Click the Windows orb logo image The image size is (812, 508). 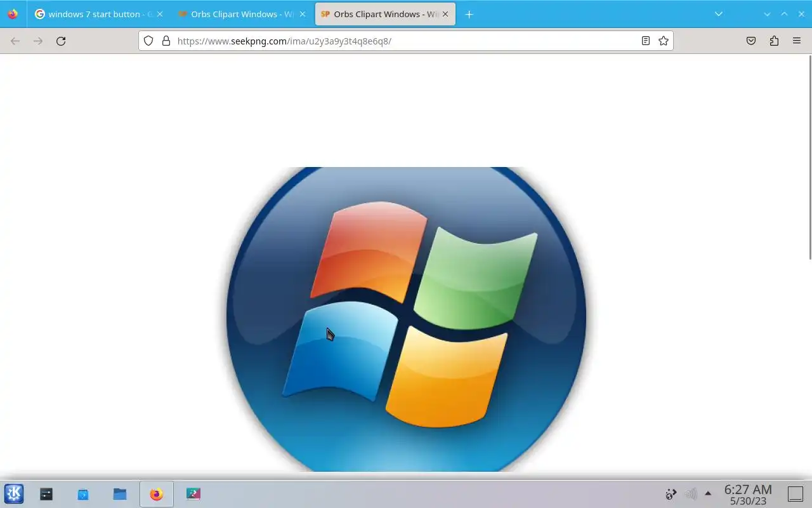click(x=406, y=319)
